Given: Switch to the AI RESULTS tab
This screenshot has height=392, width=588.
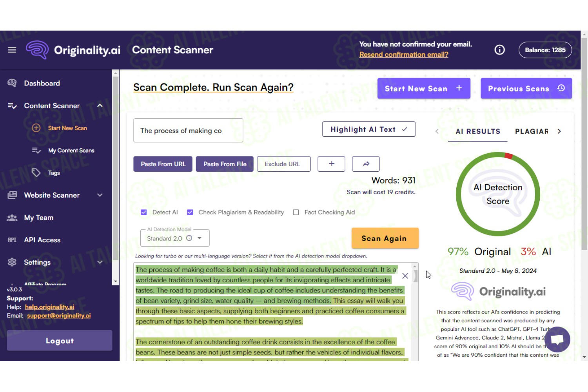Looking at the screenshot, I should 478,132.
